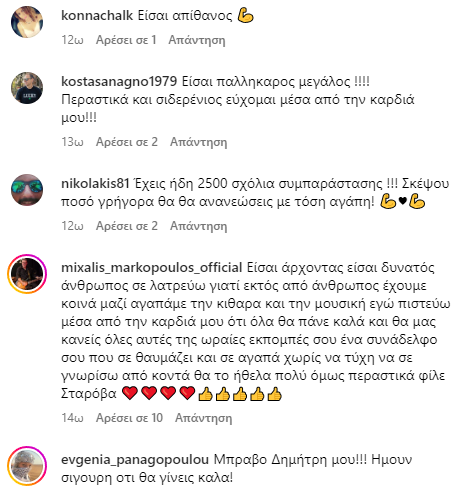Show likes 'Αρέσει σε 1' on konnachalk's comment

[126, 40]
